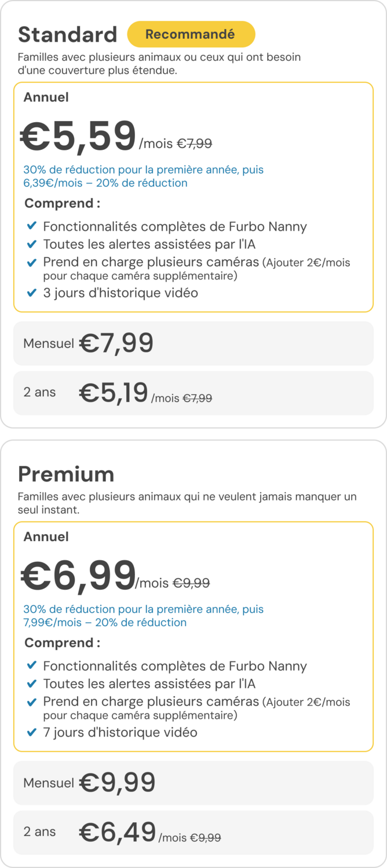Click checkmark next to 7 jours d'historique vidéo

pyautogui.click(x=32, y=733)
